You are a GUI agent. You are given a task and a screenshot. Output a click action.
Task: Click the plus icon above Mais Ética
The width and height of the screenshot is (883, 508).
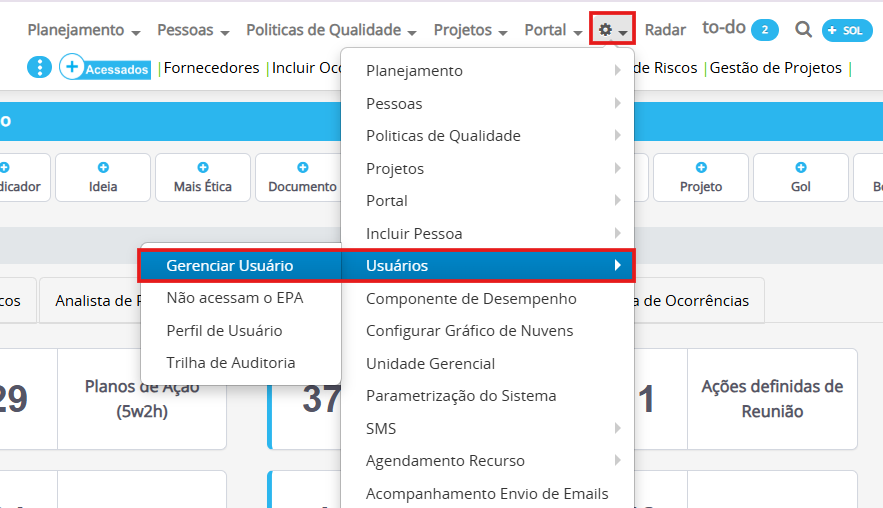pyautogui.click(x=203, y=167)
